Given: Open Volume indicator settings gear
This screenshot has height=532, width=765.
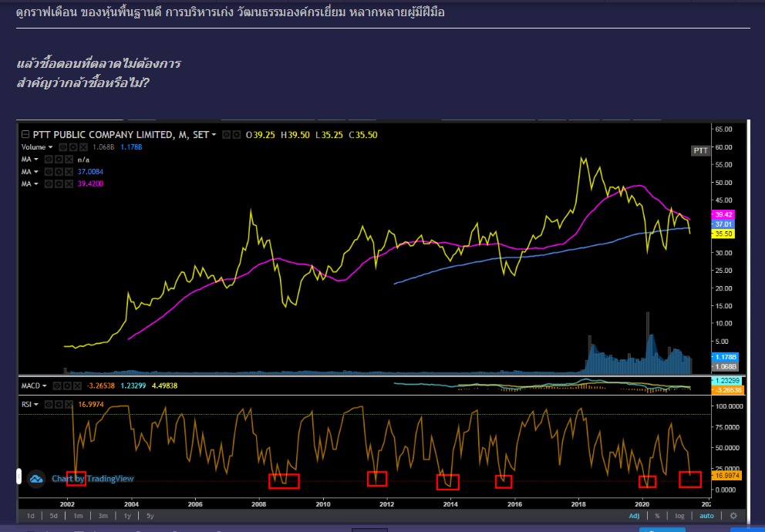Looking at the screenshot, I should pyautogui.click(x=73, y=146).
